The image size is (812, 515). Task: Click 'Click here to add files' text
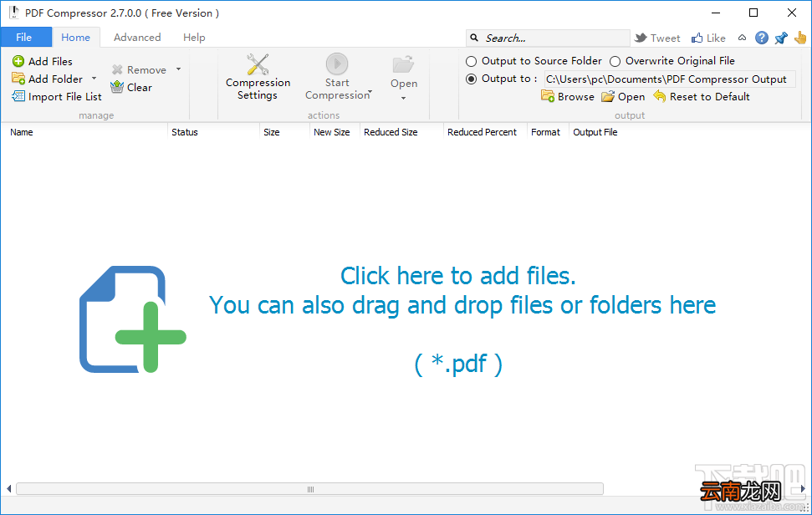tap(457, 276)
